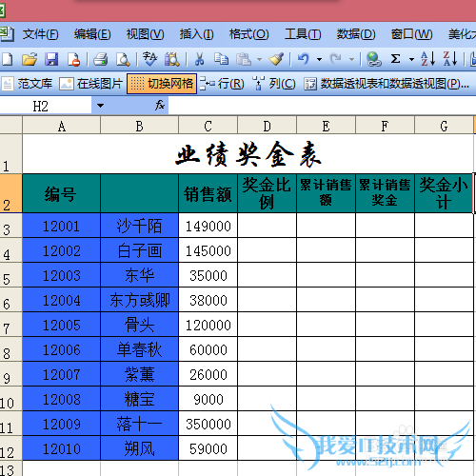The height and width of the screenshot is (476, 476).
Task: Select the cell containing 12005
Action: 61,325
